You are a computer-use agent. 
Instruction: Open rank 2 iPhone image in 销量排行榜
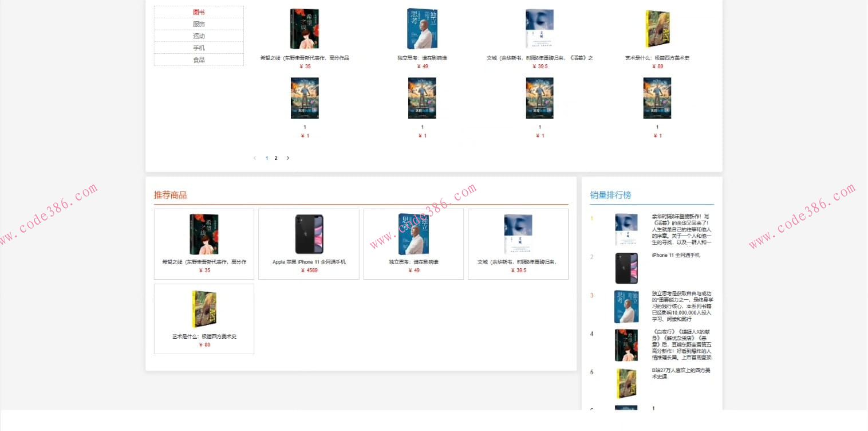click(x=626, y=268)
